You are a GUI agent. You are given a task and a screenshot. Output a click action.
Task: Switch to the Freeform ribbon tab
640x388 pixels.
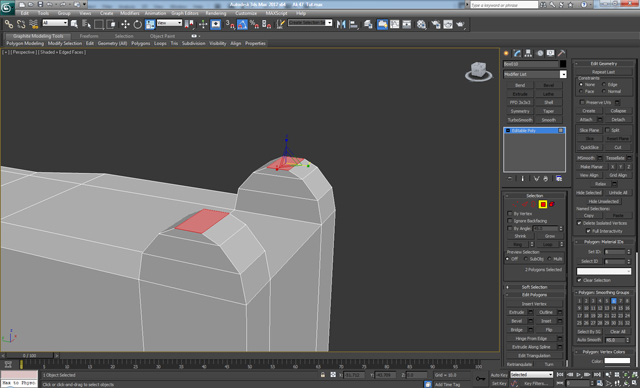89,36
